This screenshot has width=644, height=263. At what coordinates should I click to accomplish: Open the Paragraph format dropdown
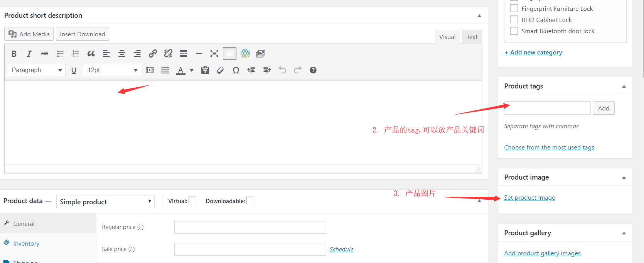(x=36, y=70)
